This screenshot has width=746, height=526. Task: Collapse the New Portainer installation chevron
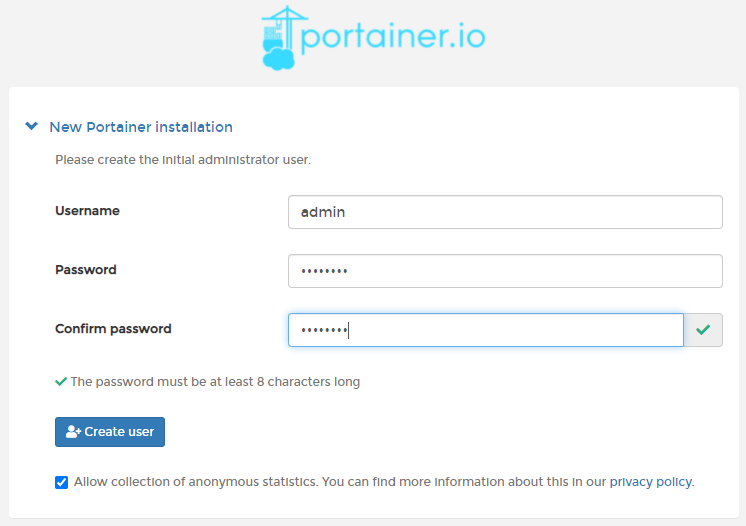pyautogui.click(x=31, y=126)
